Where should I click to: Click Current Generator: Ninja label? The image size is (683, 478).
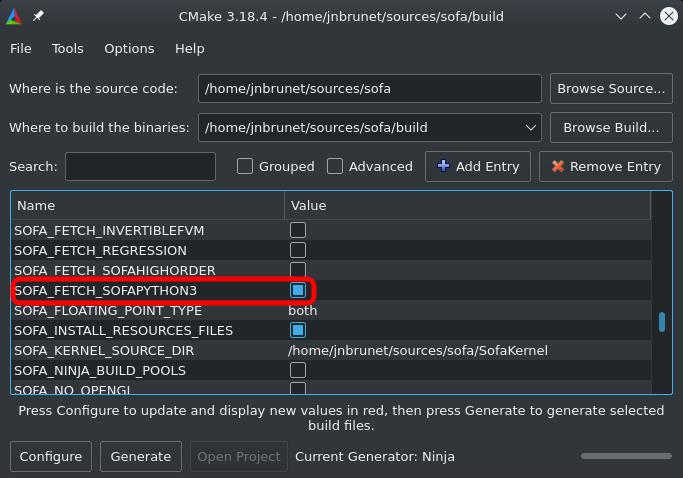[x=375, y=457]
